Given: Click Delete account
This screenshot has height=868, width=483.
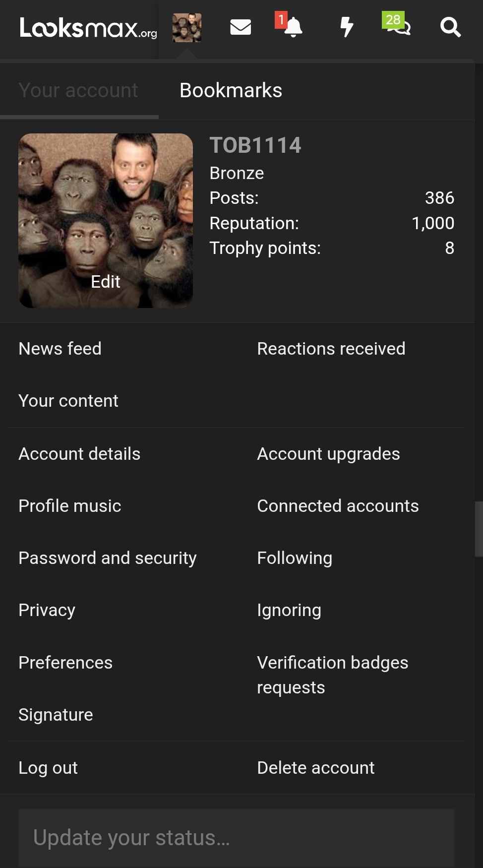Looking at the screenshot, I should click(x=316, y=768).
